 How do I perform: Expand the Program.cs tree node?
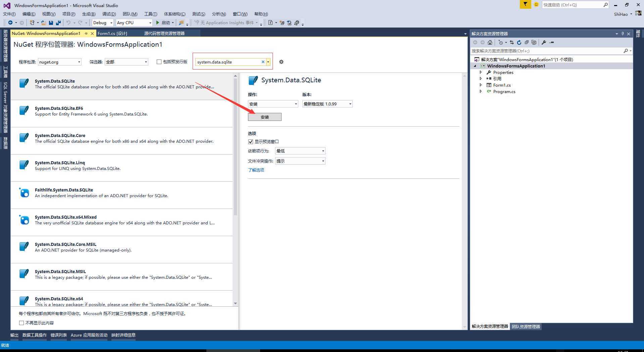(481, 91)
